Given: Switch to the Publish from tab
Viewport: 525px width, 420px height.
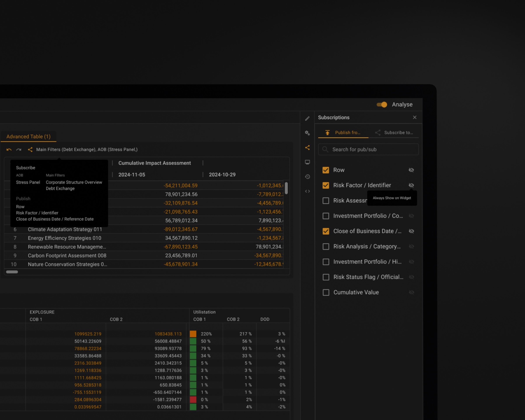Looking at the screenshot, I should [343, 133].
